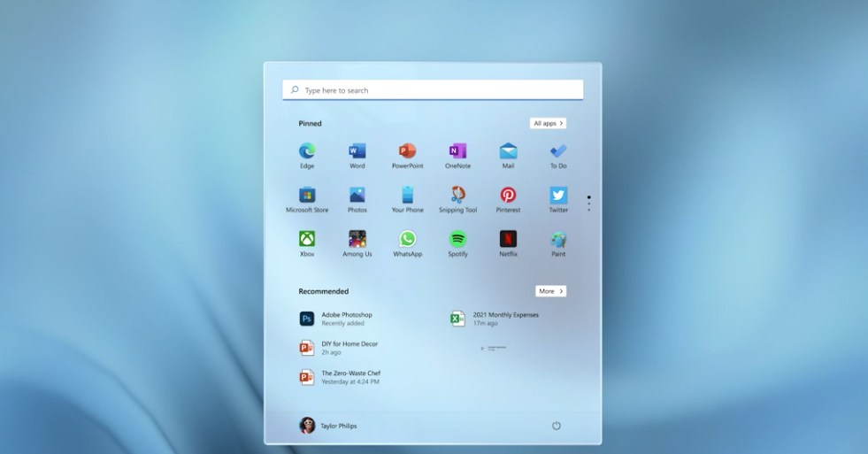Viewport: 868px width, 454px height.
Task: Click the Taylor Philips account name
Action: (x=339, y=426)
